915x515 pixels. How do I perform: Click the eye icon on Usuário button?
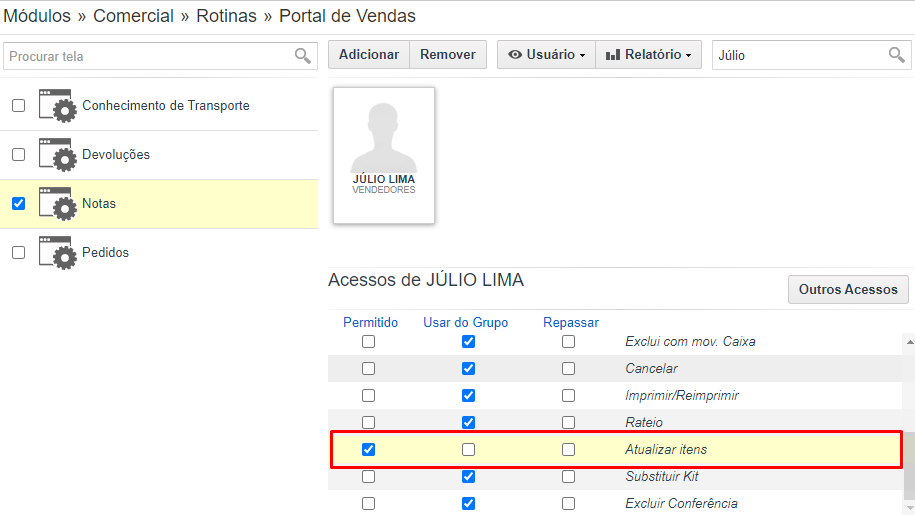[514, 54]
